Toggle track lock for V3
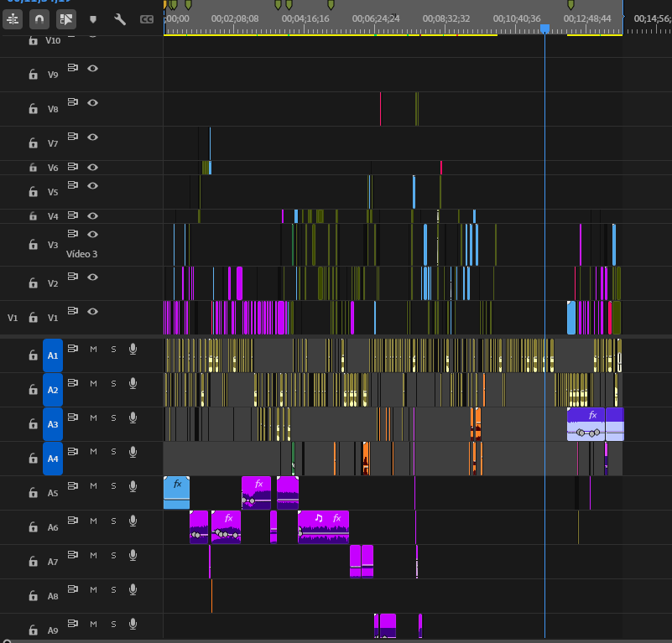Screen dimensions: 672x643 [33, 245]
